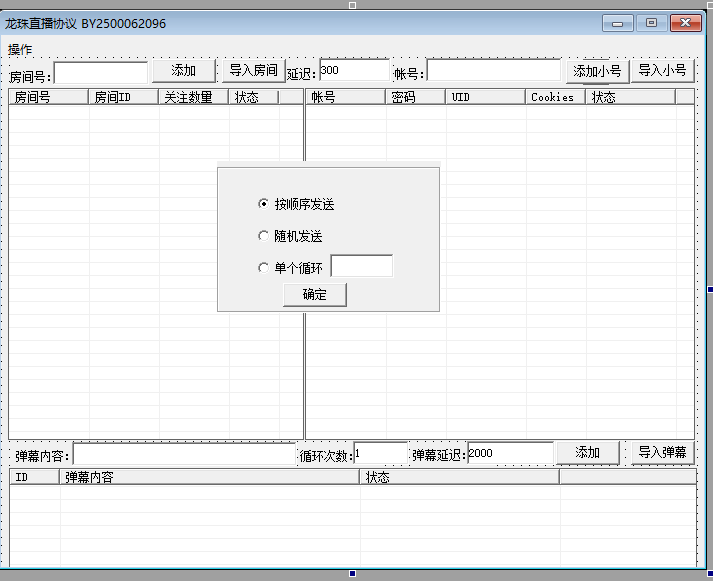Select the 单个循环 radio button
Viewport: 713px width, 581px height.
264,267
